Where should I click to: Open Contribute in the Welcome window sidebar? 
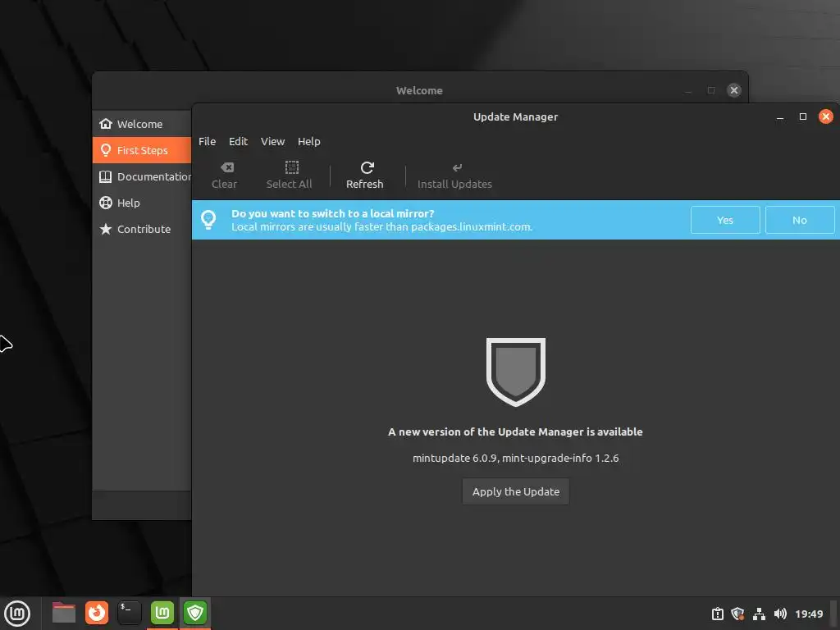(x=142, y=229)
